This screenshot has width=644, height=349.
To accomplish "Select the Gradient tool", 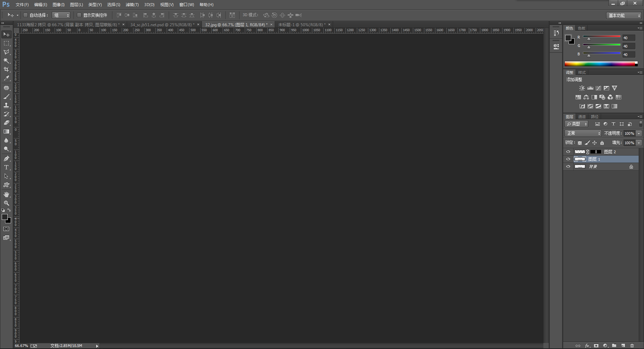I will click(6, 131).
